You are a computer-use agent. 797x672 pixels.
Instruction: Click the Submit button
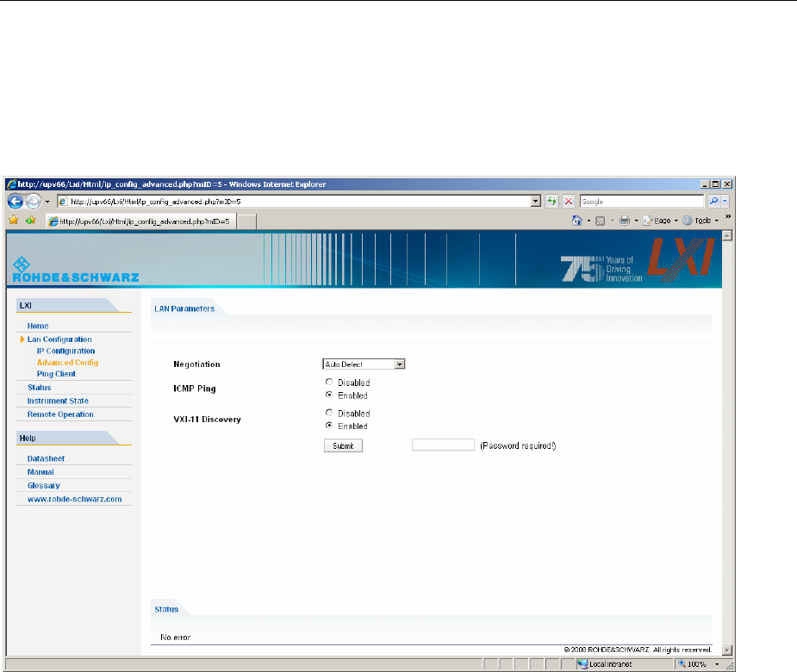tap(343, 445)
